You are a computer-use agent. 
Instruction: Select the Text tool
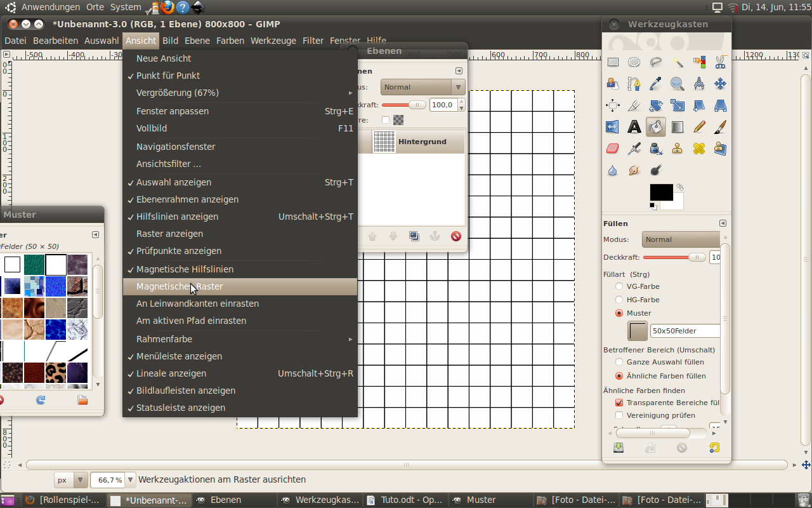click(x=634, y=127)
